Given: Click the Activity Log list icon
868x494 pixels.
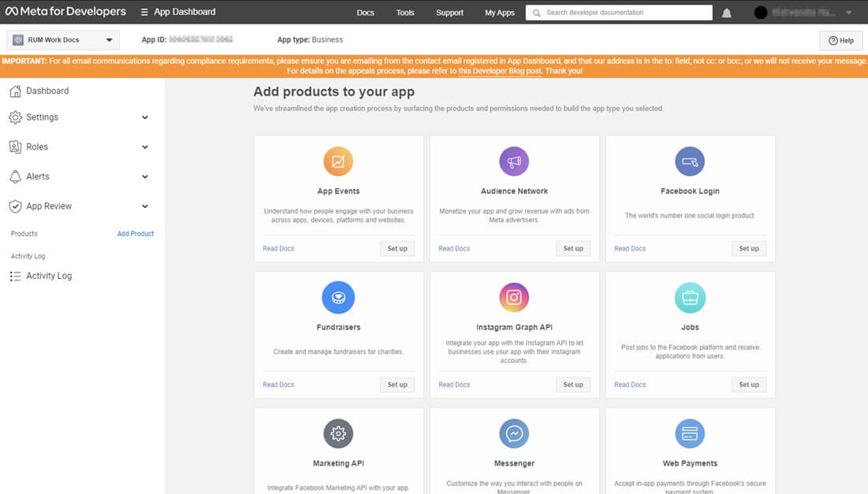Looking at the screenshot, I should coord(16,276).
